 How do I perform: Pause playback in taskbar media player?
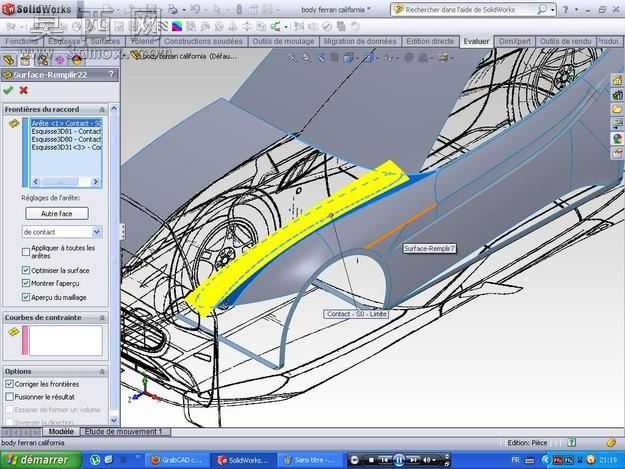click(399, 460)
